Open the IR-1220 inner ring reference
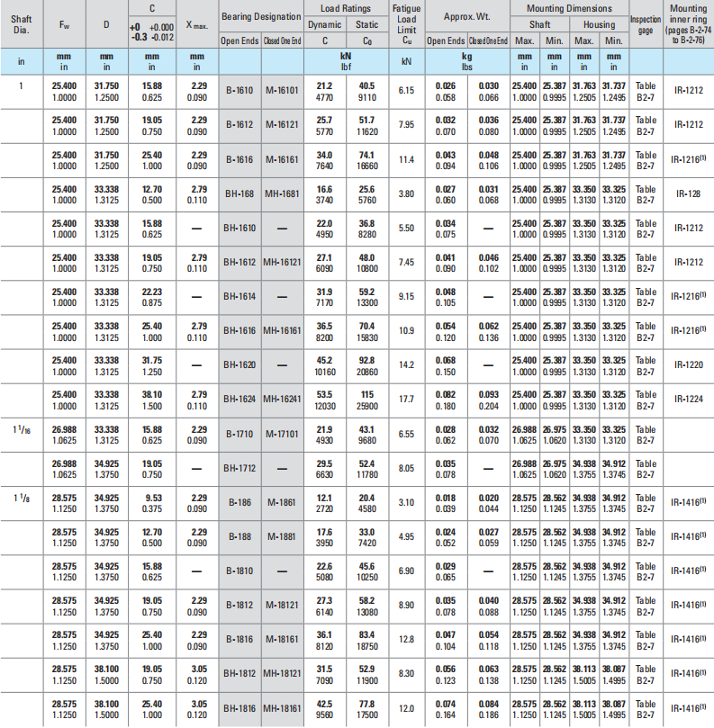Viewport: 714px width, 728px height. click(x=688, y=364)
